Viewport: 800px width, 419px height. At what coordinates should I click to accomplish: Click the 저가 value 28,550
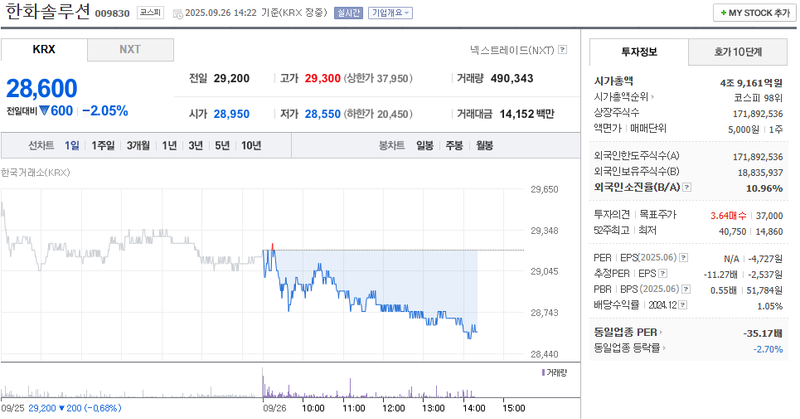point(322,114)
